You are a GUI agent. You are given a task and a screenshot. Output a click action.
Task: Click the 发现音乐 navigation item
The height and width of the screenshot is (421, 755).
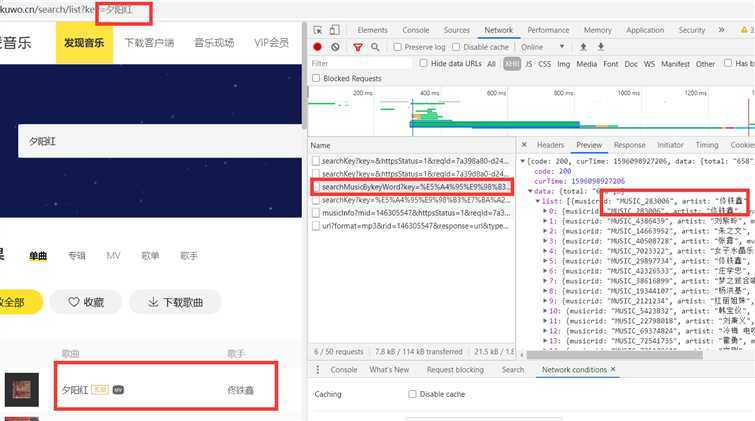click(84, 42)
